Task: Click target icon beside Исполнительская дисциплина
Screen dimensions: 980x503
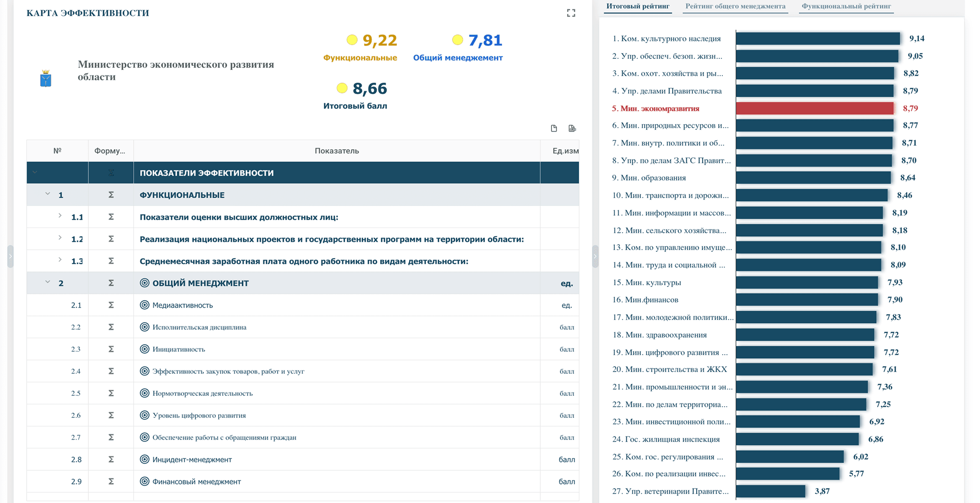Action: tap(144, 327)
